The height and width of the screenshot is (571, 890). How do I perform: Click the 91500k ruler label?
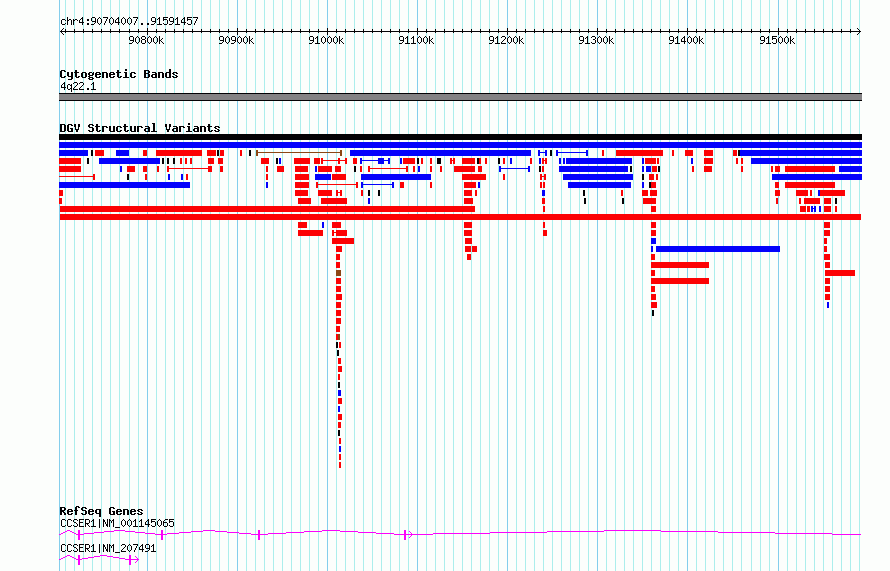[x=777, y=40]
